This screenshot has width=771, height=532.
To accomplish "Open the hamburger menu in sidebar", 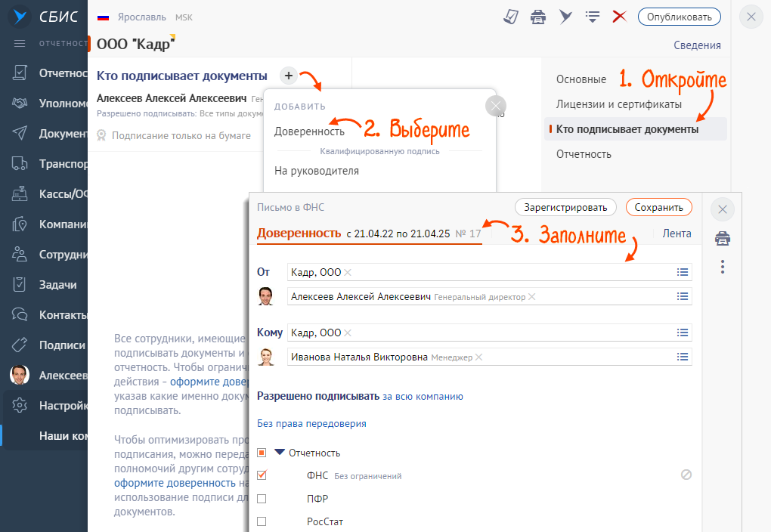I will (x=20, y=43).
